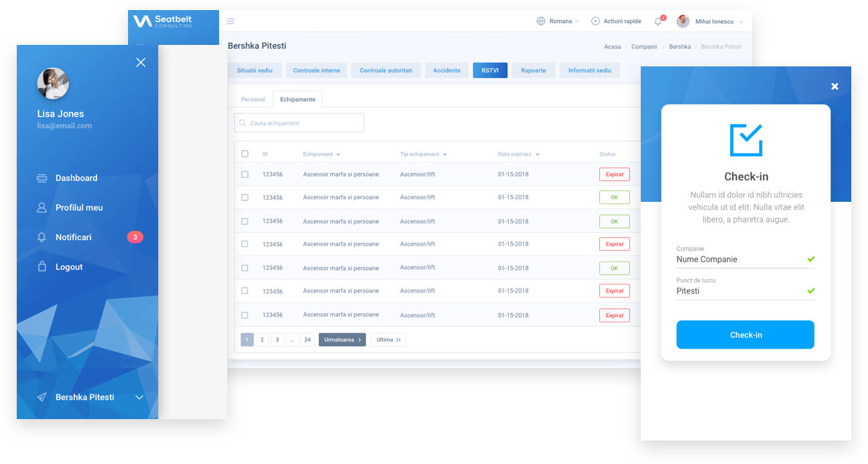
Task: Go to Urmatoarea next page
Action: [x=343, y=340]
